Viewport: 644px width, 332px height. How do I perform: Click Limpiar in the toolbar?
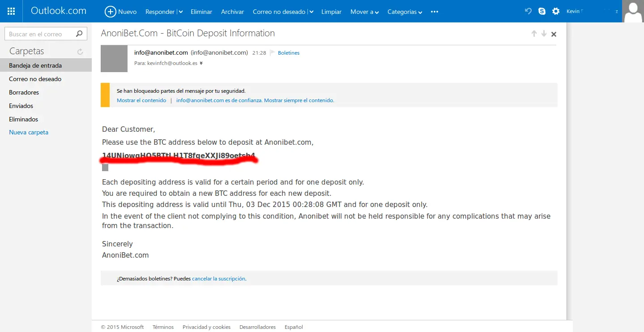[331, 12]
